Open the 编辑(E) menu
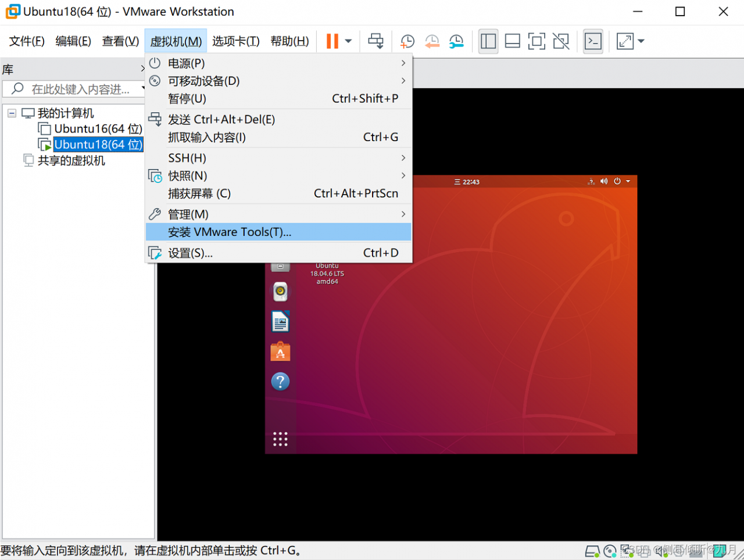Viewport: 744px width, 560px height. [x=73, y=41]
